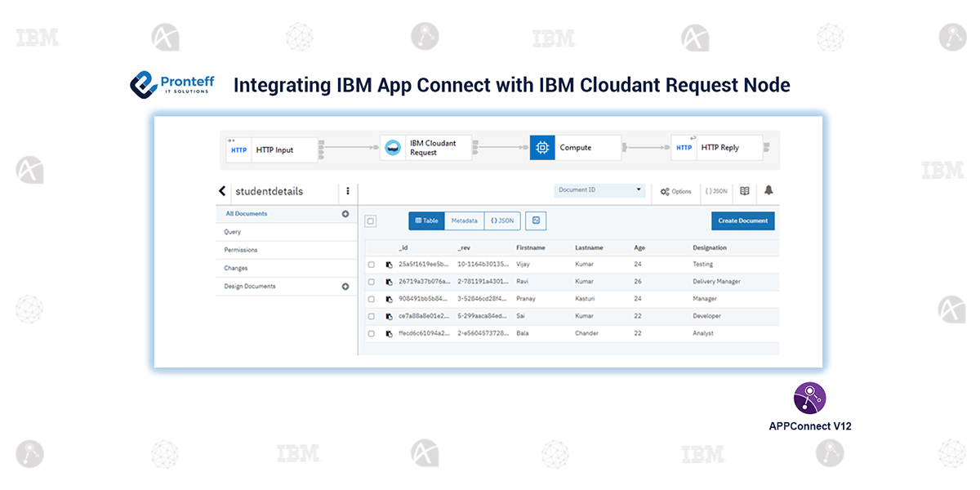Click the back arrow beside studentdetails
Screen dimensions: 980x490
222,191
